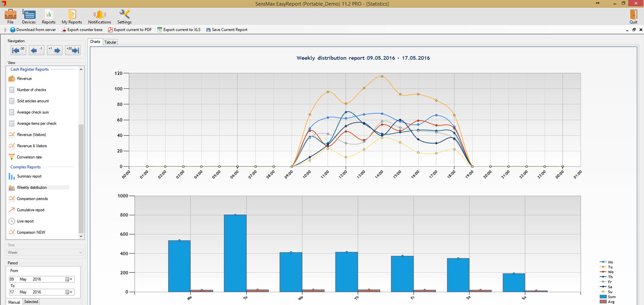Viewport: 644px width, 305px height.
Task: Click Download from server
Action: [33, 30]
